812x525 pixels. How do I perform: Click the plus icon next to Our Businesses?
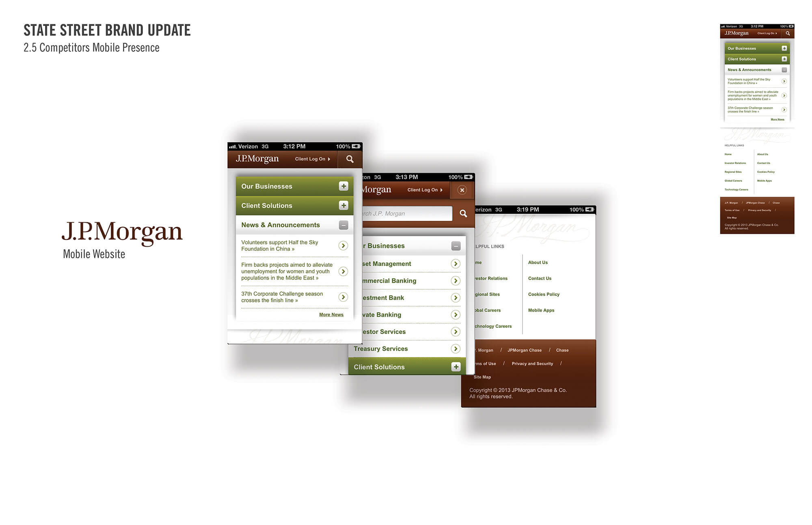[343, 186]
